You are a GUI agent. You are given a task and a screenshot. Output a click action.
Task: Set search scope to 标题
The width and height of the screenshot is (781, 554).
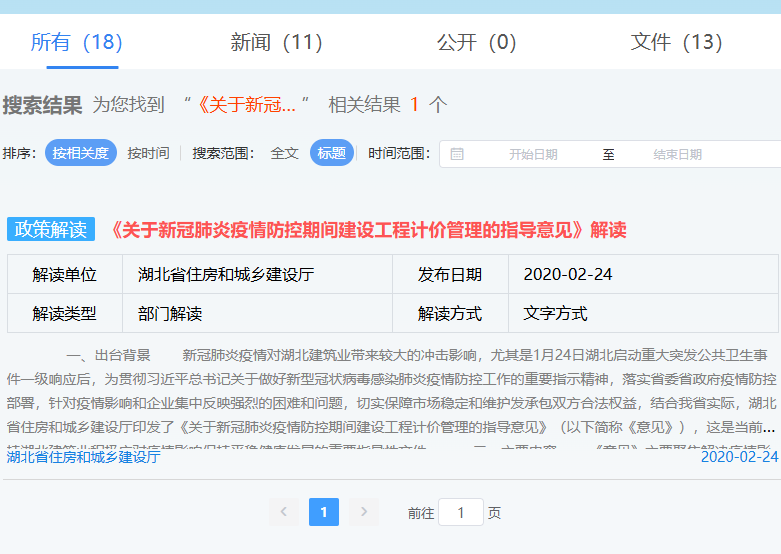[x=331, y=153]
